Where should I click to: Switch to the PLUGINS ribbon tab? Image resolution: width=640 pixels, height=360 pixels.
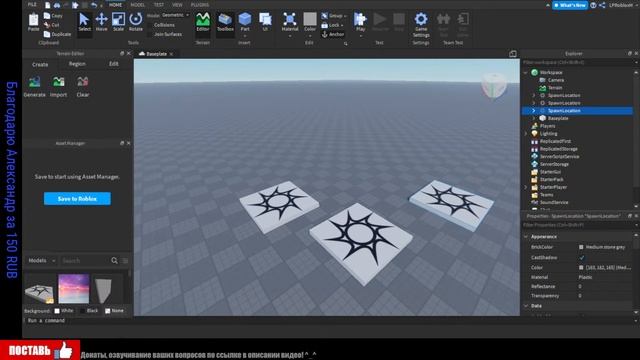(x=200, y=5)
